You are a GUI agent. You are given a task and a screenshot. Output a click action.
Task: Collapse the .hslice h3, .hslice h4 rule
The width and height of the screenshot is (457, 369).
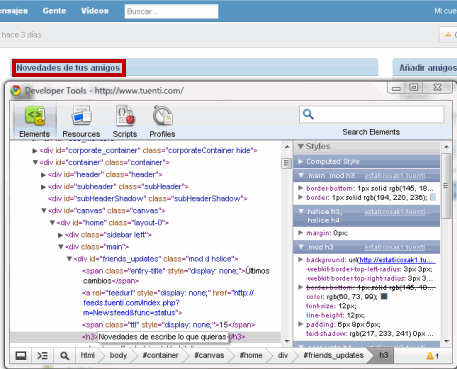301,211
